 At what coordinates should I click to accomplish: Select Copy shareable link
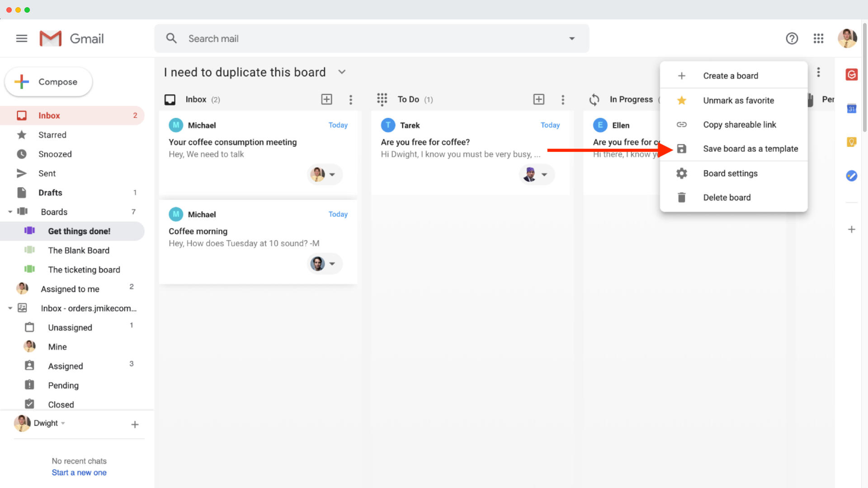(x=733, y=125)
